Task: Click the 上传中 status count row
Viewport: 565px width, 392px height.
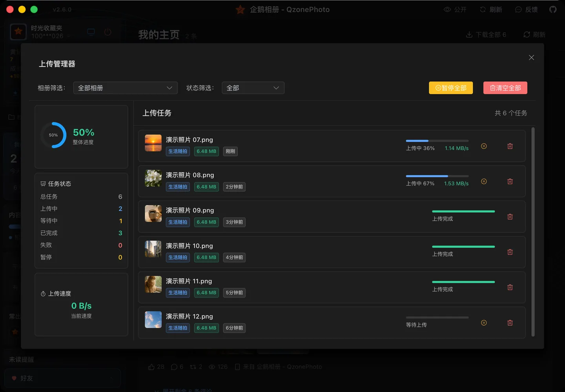Action: [81, 209]
